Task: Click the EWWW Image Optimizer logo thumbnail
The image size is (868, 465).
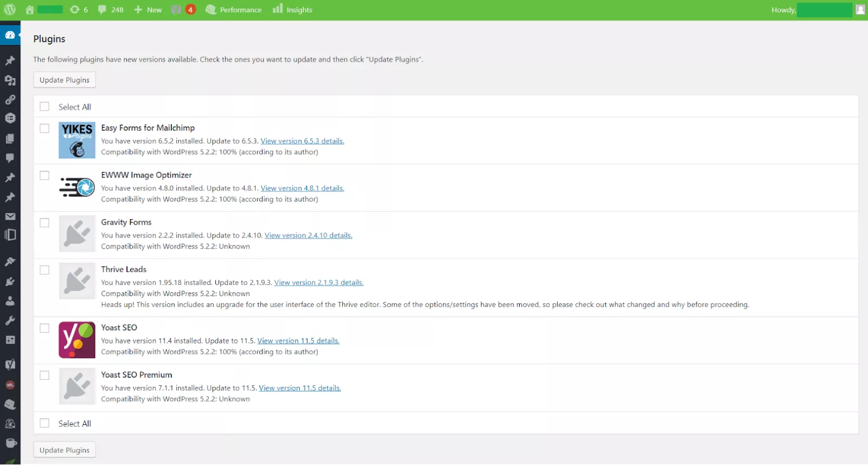Action: [x=77, y=187]
